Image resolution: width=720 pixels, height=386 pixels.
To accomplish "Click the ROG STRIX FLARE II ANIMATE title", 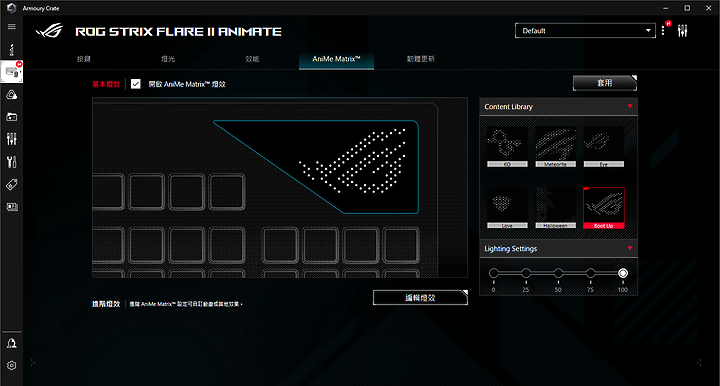I will [178, 31].
